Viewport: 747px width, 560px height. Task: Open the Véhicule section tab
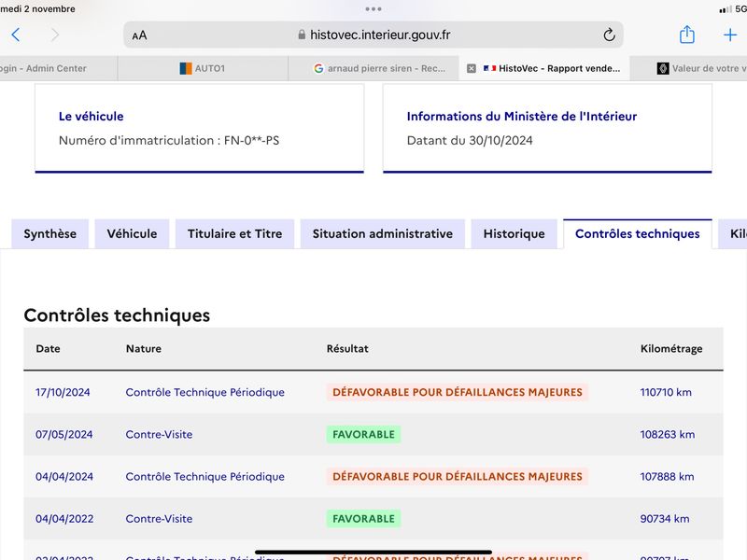pyautogui.click(x=132, y=234)
